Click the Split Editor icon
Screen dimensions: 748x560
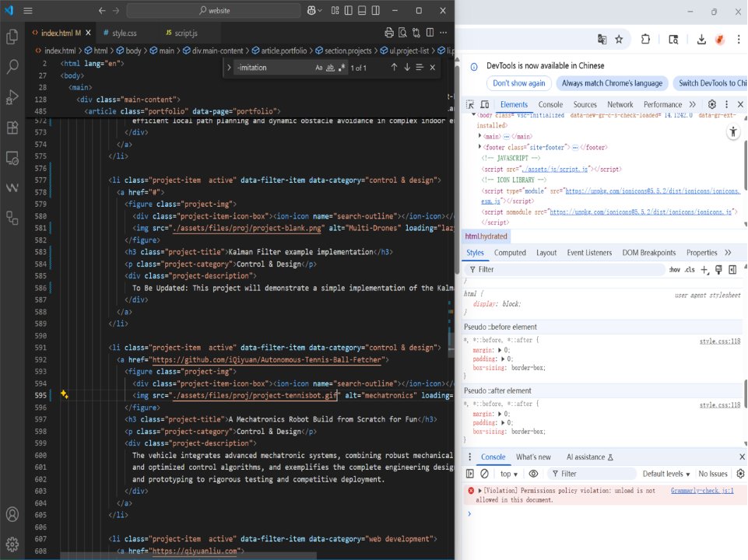pos(430,33)
